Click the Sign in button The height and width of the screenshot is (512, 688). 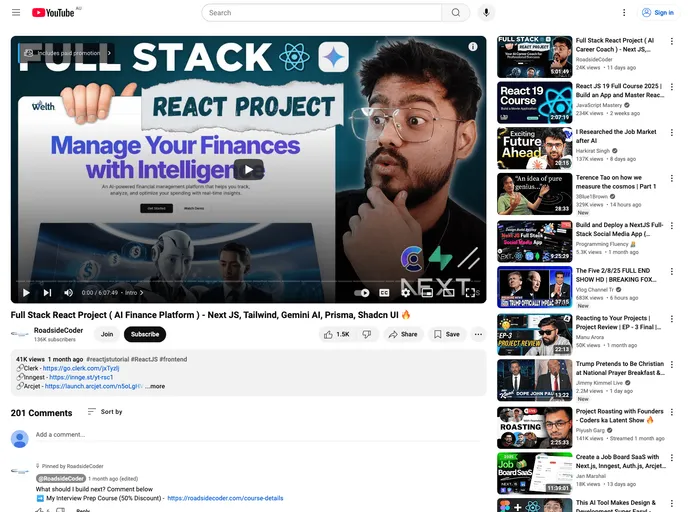658,13
